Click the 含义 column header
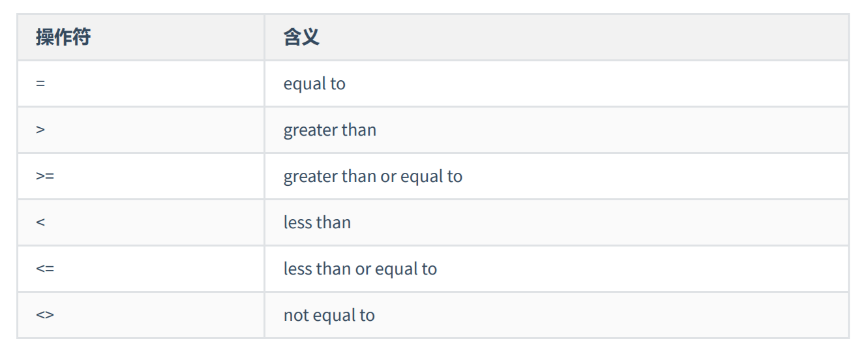 point(301,37)
